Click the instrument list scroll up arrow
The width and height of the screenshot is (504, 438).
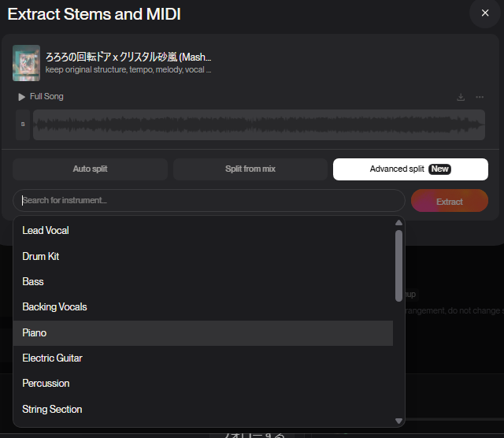tap(398, 222)
